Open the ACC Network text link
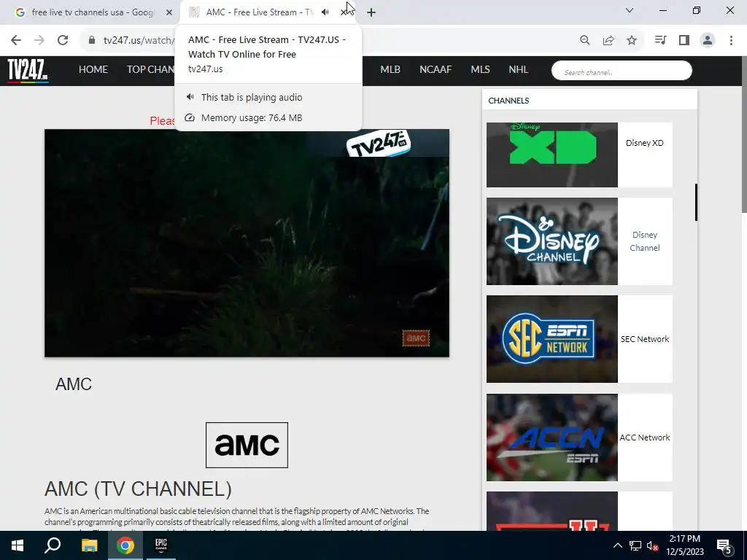Viewport: 747px width, 560px height. click(x=645, y=437)
